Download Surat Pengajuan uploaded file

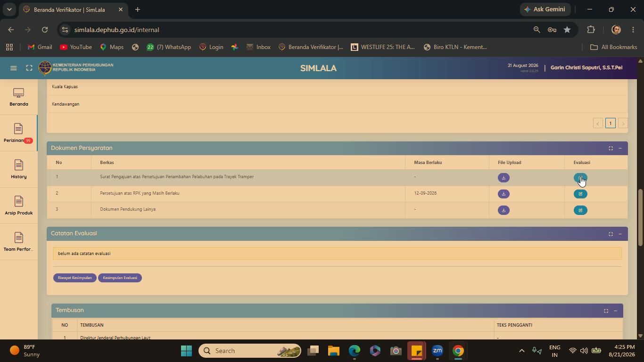point(504,178)
